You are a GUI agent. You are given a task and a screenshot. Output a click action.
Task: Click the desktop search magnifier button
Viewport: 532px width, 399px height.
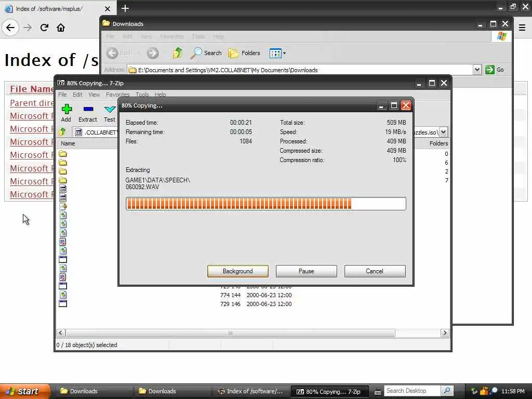coord(447,391)
